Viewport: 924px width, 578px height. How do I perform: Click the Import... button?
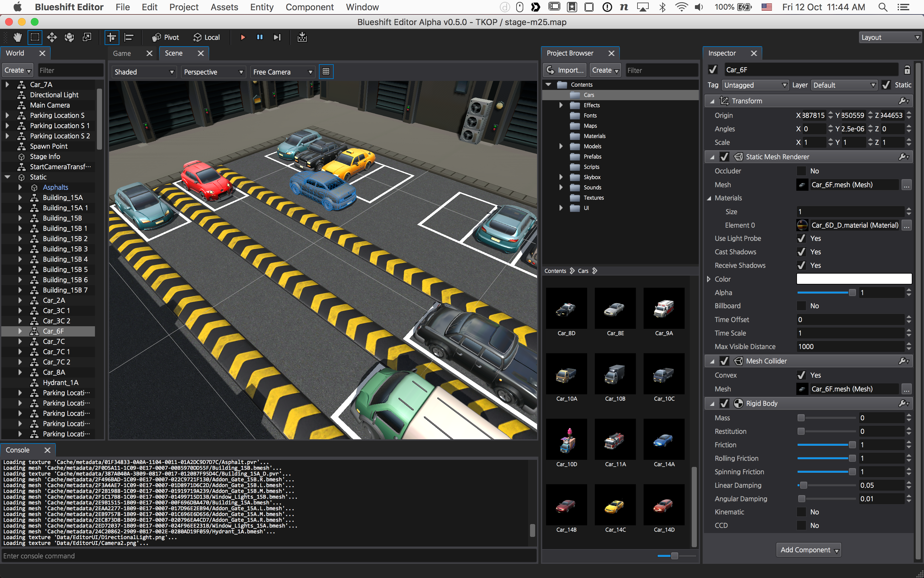[565, 70]
